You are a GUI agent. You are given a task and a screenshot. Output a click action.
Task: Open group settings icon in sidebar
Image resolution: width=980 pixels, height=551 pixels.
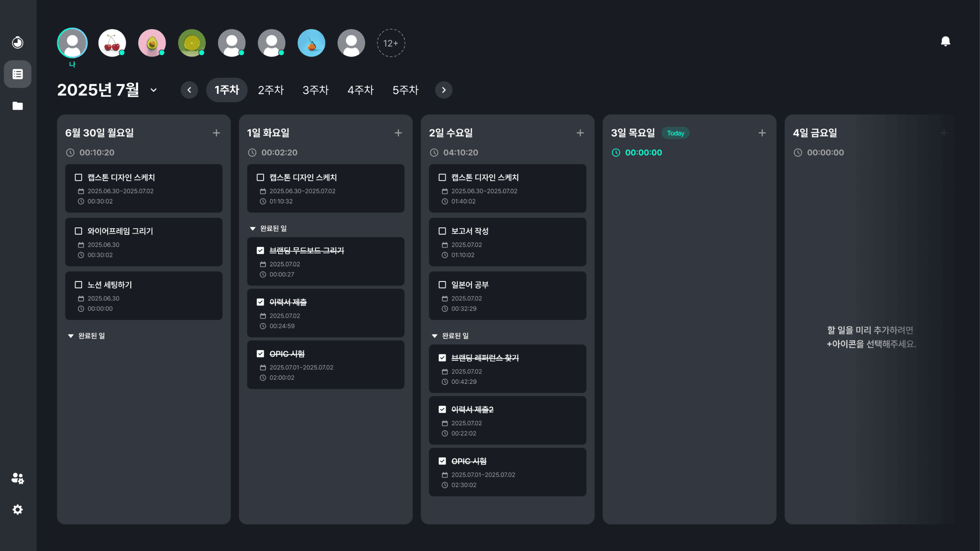tap(18, 478)
